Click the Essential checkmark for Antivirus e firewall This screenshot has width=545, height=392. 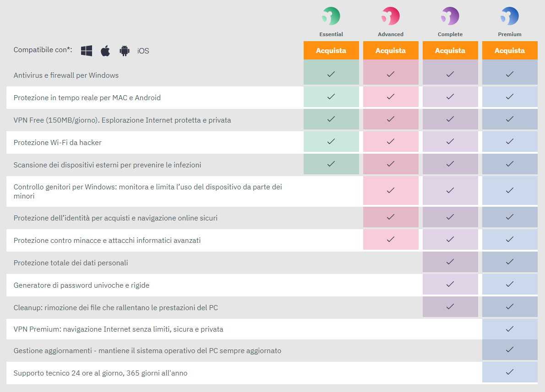point(331,74)
